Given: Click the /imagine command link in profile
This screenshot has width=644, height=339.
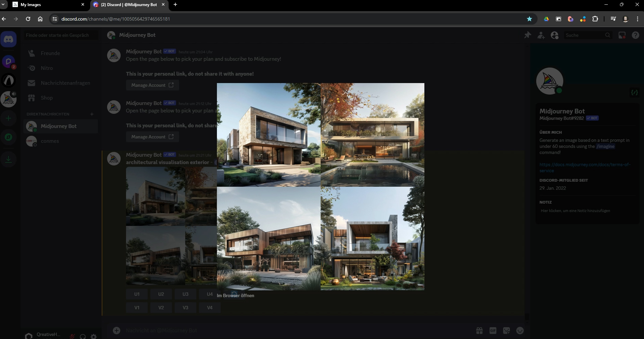Looking at the screenshot, I should (605, 147).
